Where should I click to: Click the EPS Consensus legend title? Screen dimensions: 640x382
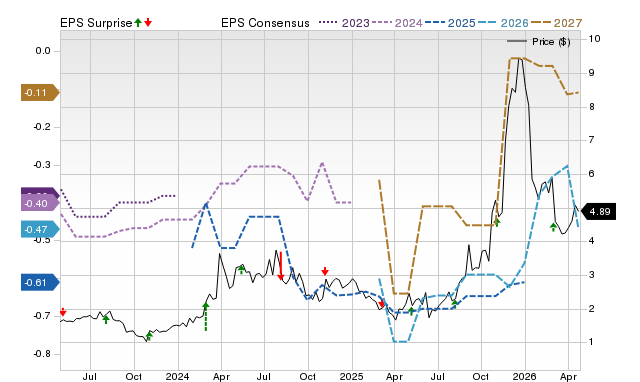pos(265,23)
